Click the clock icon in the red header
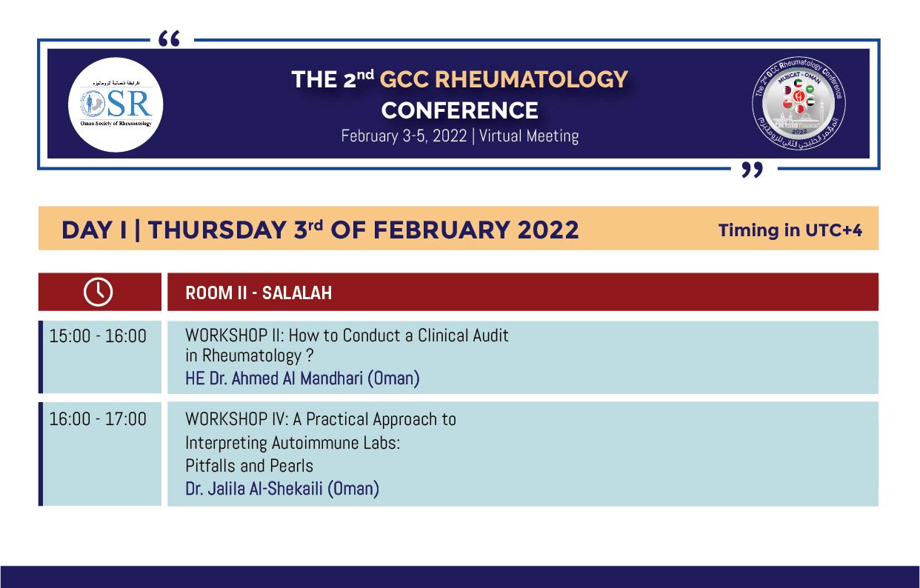This screenshot has height=588, width=920. (99, 292)
